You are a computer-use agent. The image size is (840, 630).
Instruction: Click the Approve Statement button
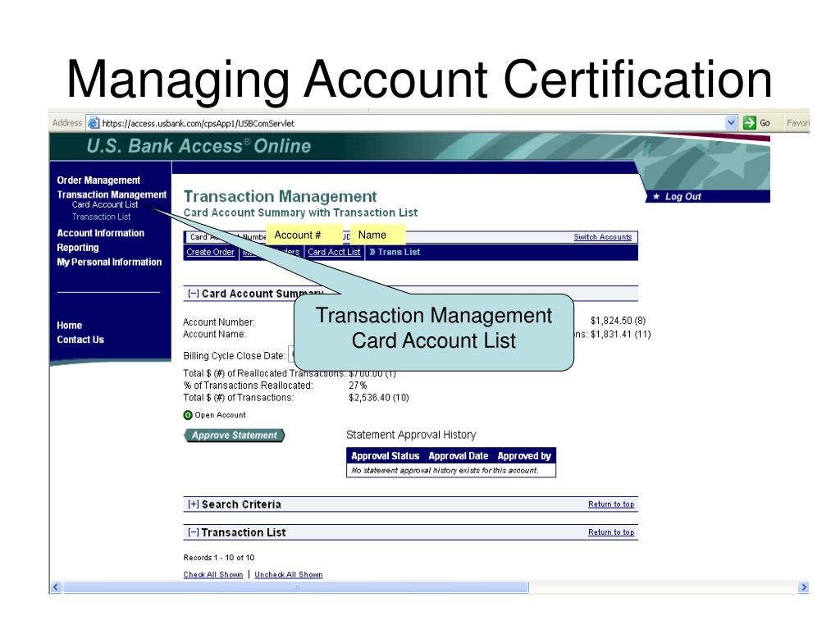click(x=234, y=436)
